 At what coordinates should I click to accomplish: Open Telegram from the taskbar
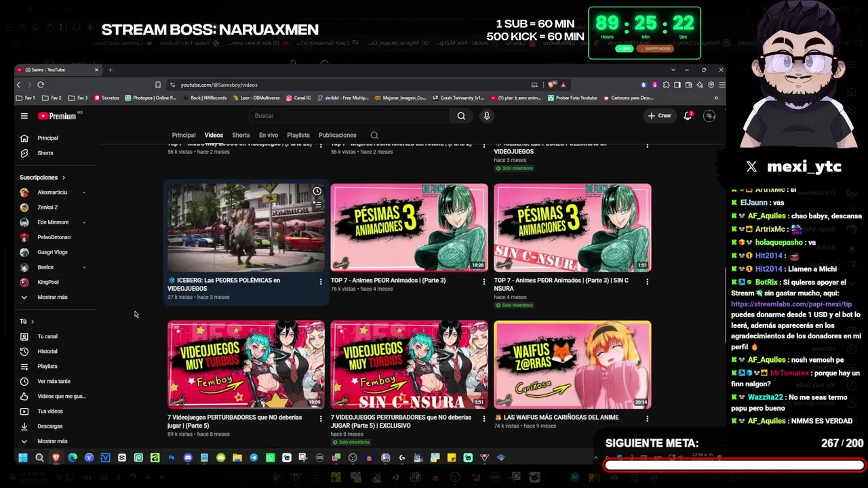[254, 457]
